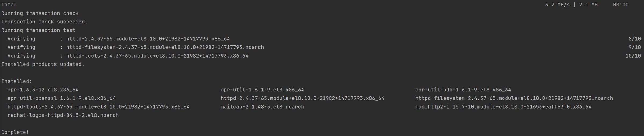Viewport: 644px width, 136px height.
Task: Click the 'Installed:' heading text
Action: (x=17, y=81)
